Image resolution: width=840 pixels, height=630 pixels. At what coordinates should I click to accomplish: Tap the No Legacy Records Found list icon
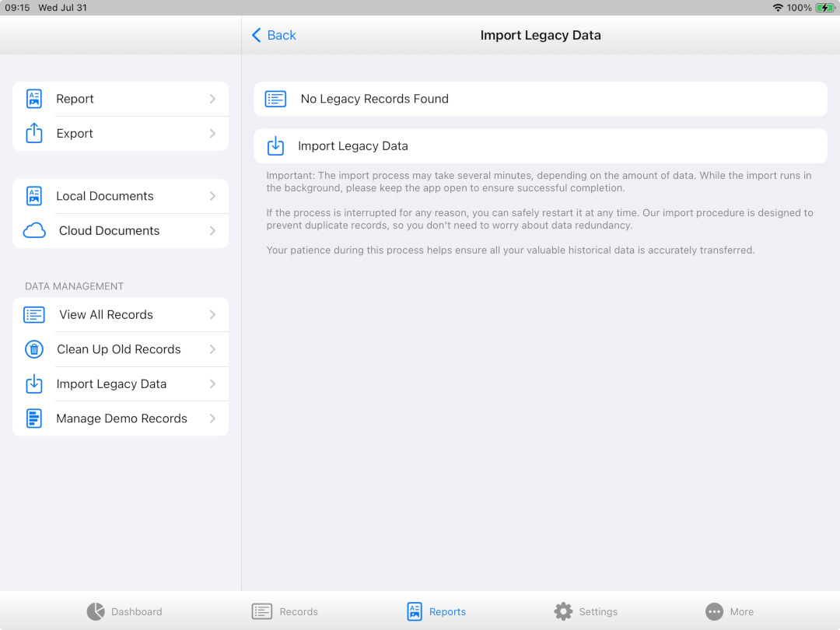tap(275, 99)
